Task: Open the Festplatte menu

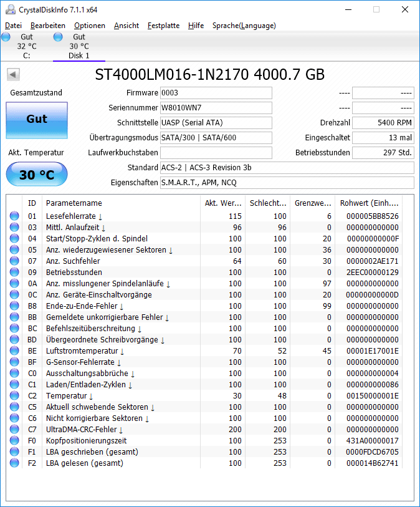Action: (x=163, y=26)
